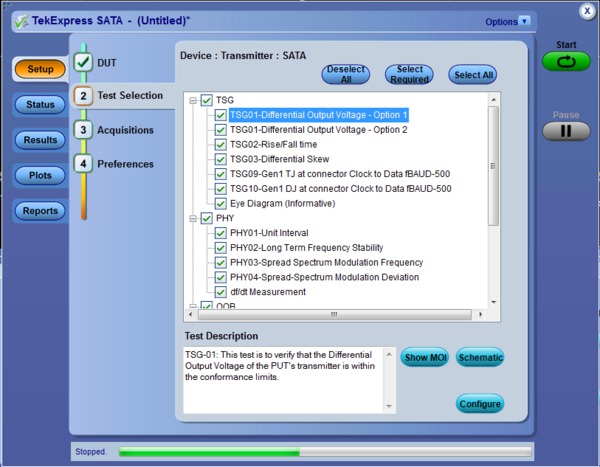Select 'PHY01-Unit Interval' tree row
This screenshot has width=600, height=467.
click(269, 233)
